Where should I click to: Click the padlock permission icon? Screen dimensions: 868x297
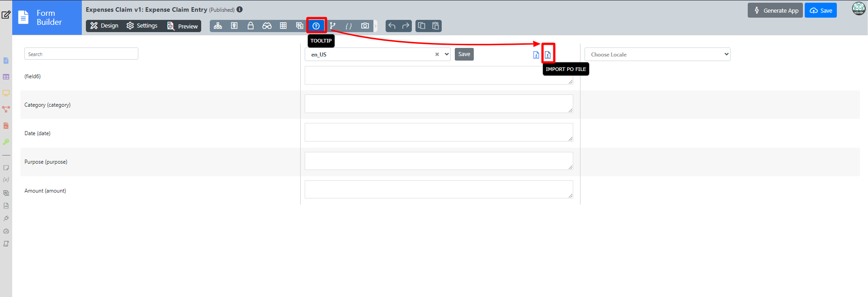[250, 26]
